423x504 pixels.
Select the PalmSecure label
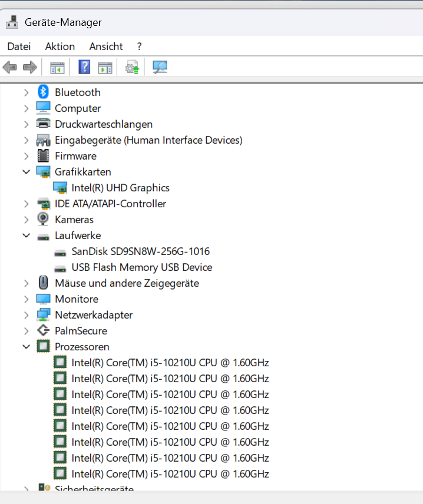click(81, 331)
